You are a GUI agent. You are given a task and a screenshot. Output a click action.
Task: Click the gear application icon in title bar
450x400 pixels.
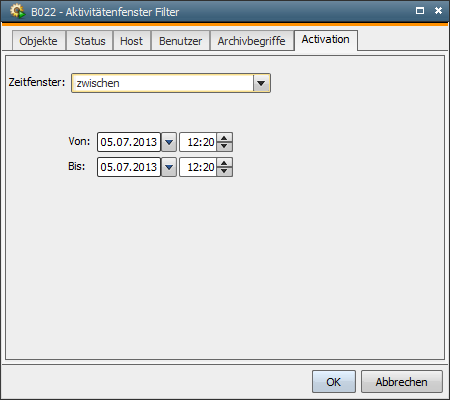17,11
